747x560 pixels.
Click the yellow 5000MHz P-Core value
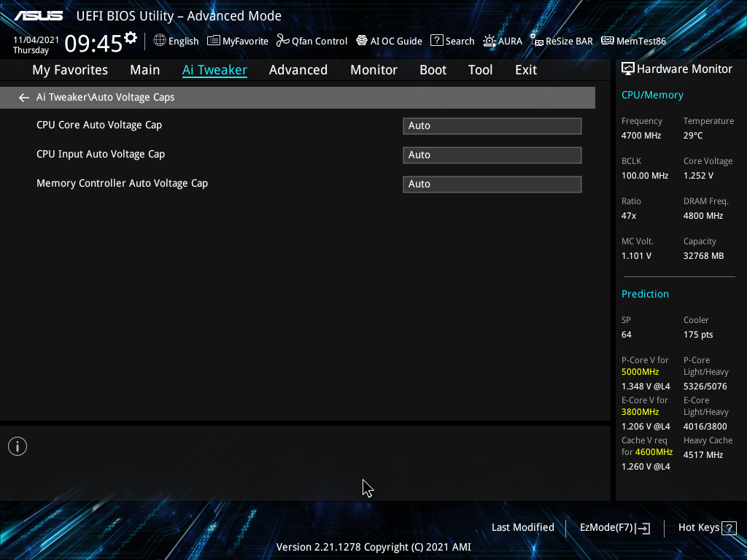pyautogui.click(x=640, y=371)
